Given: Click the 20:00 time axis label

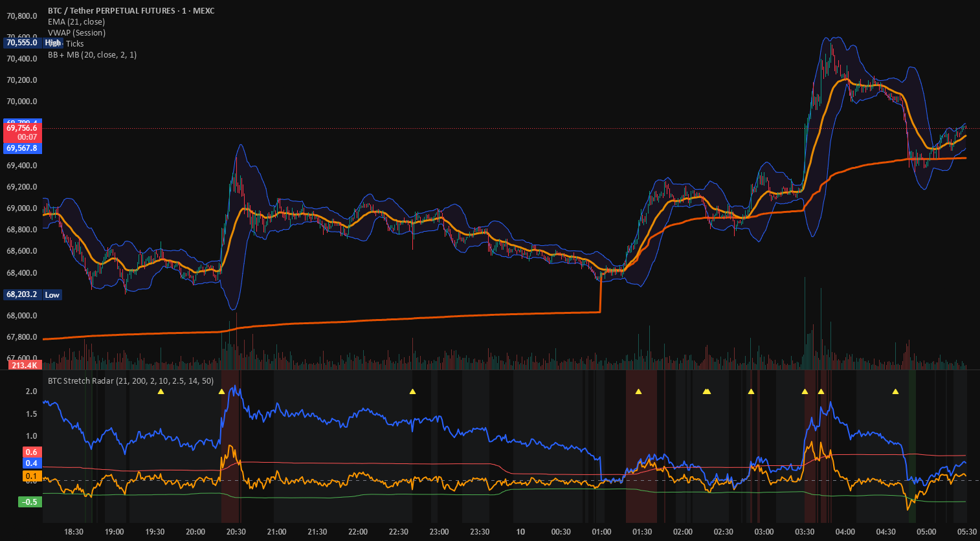Looking at the screenshot, I should 195,532.
